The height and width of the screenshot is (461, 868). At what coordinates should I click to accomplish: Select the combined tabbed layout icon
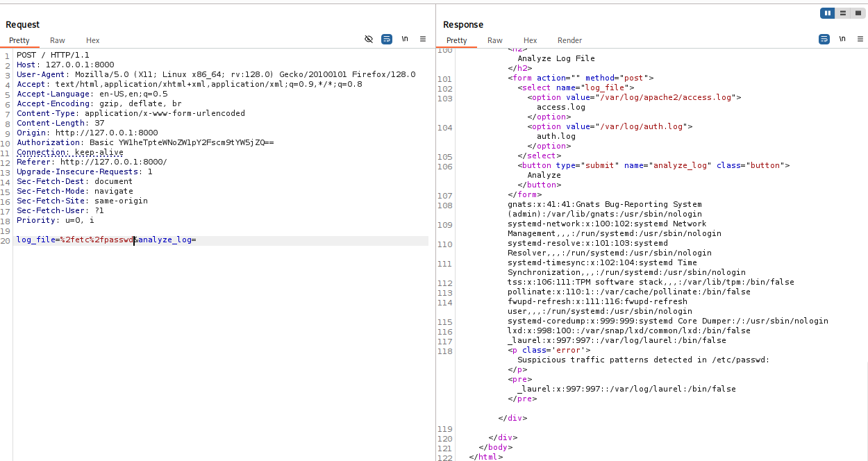coord(858,13)
